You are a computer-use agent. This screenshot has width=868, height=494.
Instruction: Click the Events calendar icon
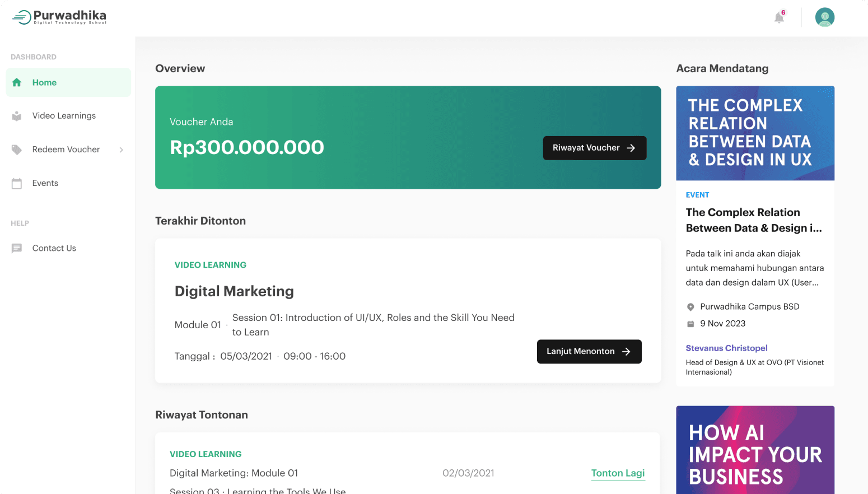(x=17, y=183)
